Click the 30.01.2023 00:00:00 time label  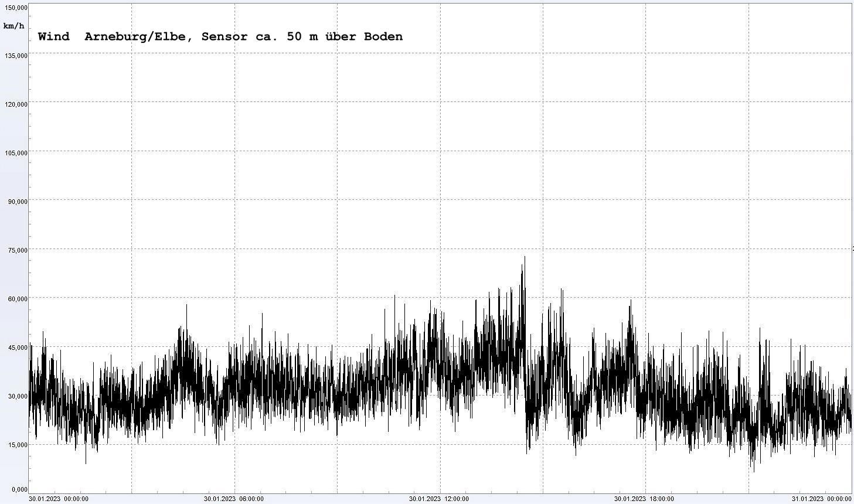coord(59,499)
